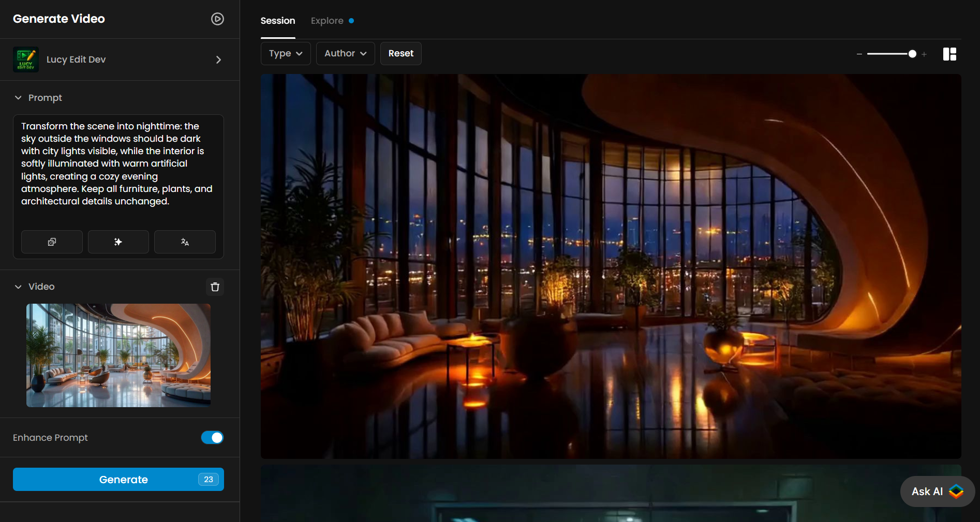Image resolution: width=980 pixels, height=522 pixels.
Task: Toggle the Enhance Prompt switch
Action: coord(212,438)
